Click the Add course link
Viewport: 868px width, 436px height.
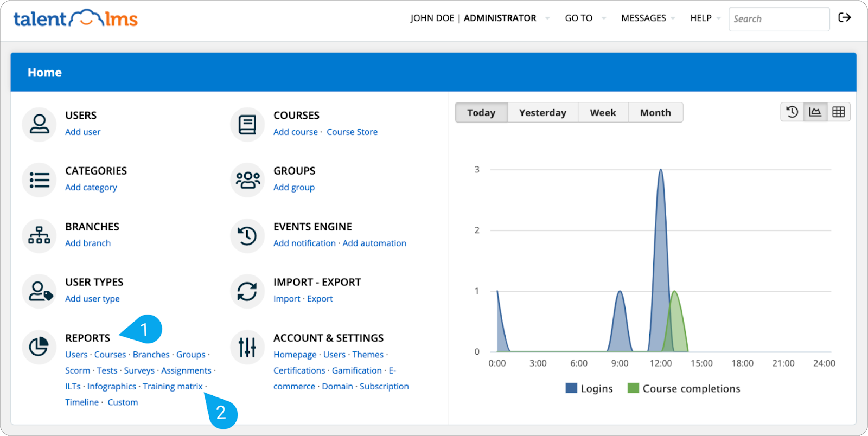pos(296,132)
